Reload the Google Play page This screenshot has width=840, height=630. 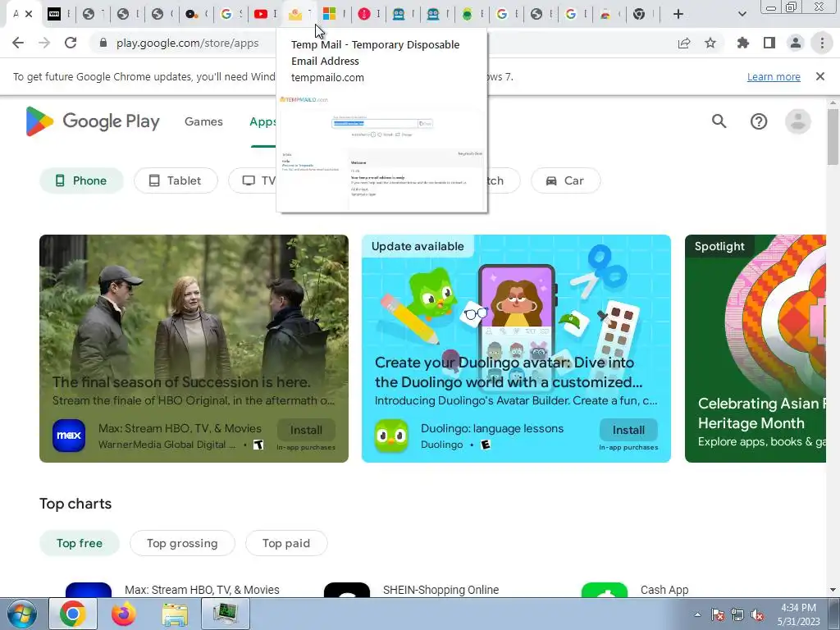[71, 43]
